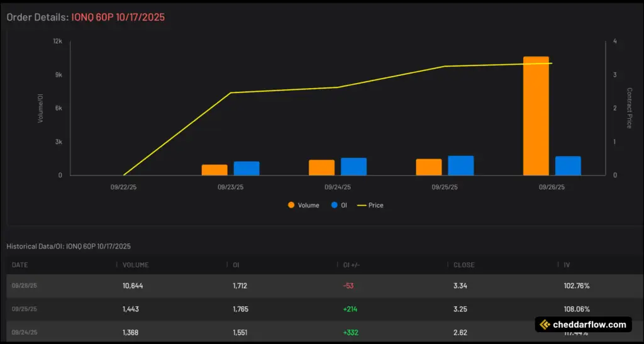Toggle the OI series in chart legend

(x=339, y=205)
